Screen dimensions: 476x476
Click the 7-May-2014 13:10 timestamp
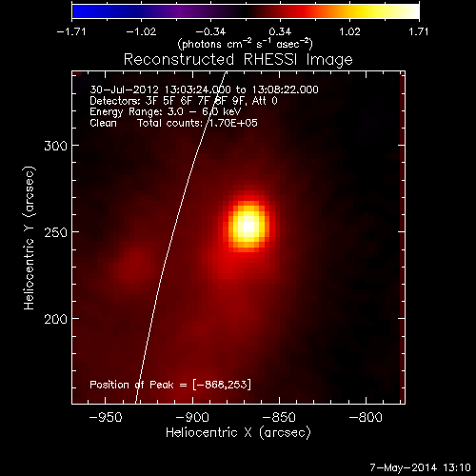click(420, 467)
